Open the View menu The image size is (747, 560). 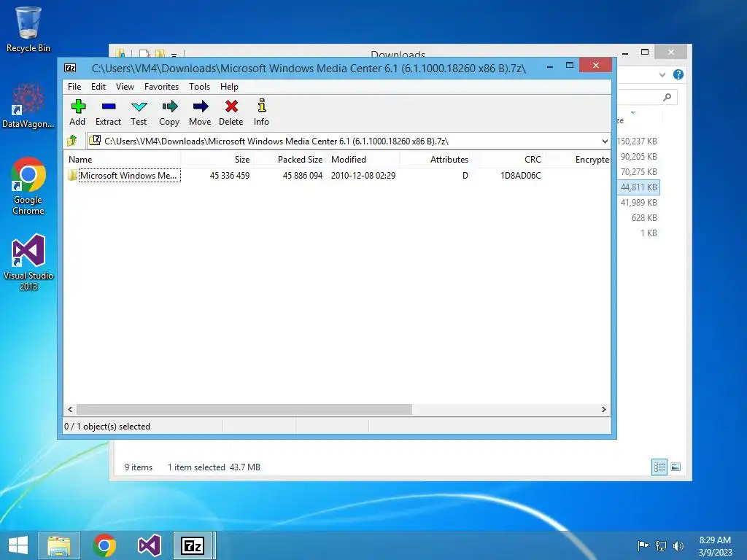[x=125, y=87]
